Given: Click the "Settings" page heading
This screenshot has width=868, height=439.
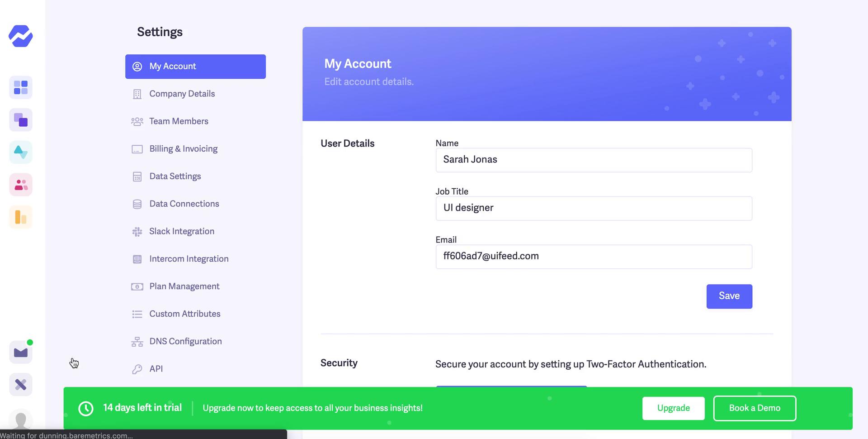Looking at the screenshot, I should 160,32.
